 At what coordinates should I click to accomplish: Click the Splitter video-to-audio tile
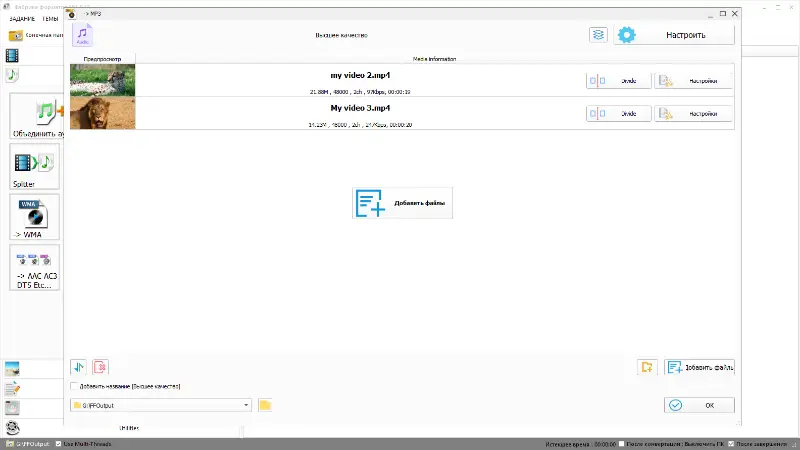coord(35,166)
